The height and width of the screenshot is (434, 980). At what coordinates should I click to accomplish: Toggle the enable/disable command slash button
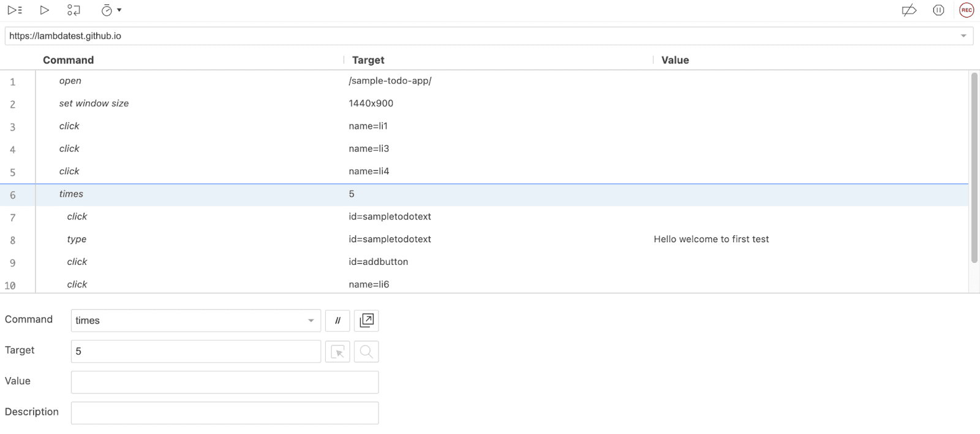pyautogui.click(x=337, y=321)
